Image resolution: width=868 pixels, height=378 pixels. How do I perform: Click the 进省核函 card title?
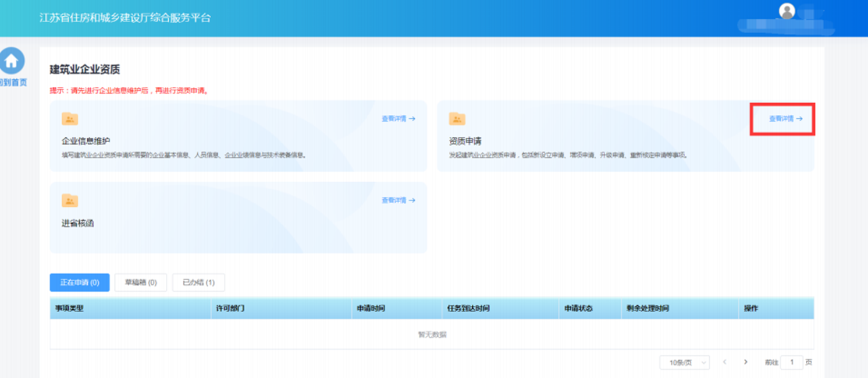pyautogui.click(x=78, y=223)
